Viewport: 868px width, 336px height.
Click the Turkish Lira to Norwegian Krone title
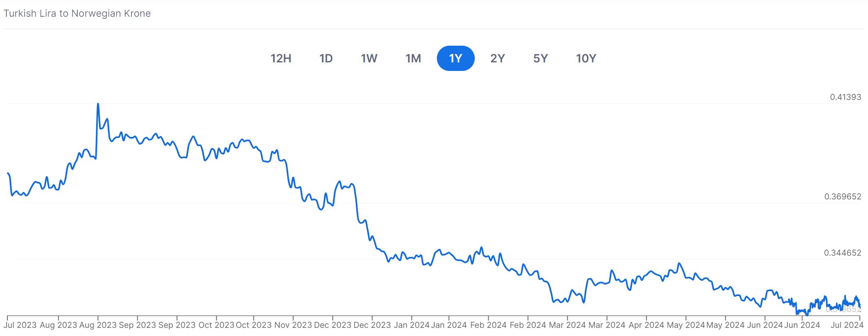[x=77, y=13]
